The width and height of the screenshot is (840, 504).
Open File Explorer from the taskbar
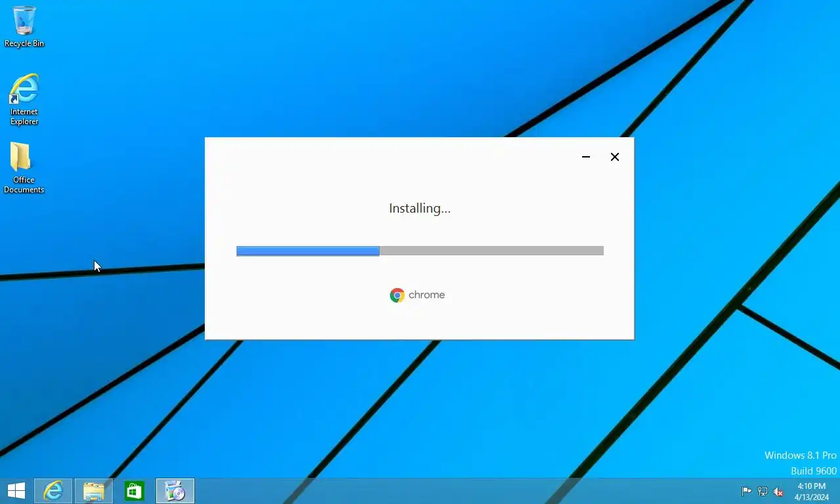94,491
